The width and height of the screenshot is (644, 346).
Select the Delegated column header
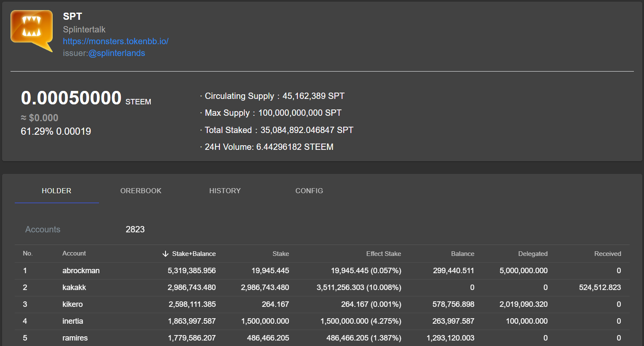533,254
